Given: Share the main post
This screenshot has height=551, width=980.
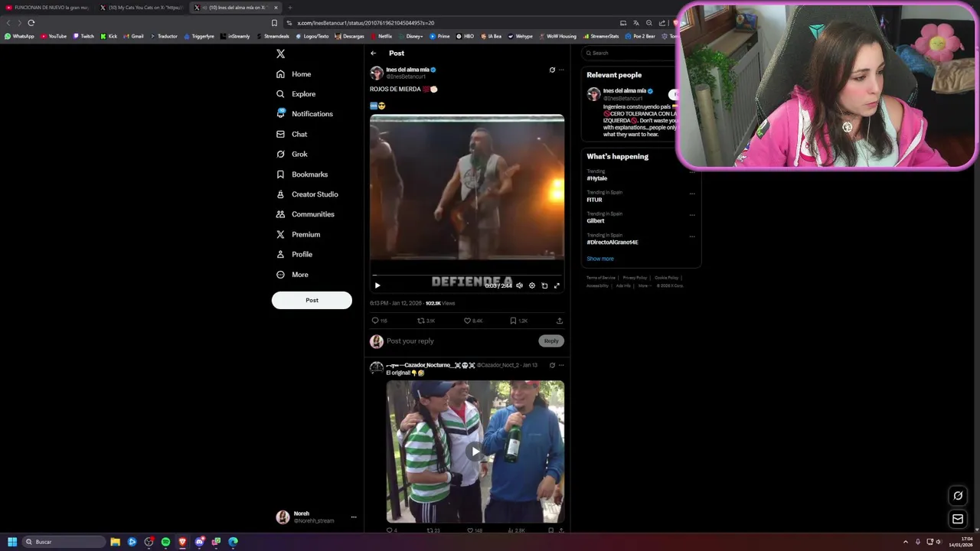Looking at the screenshot, I should pos(560,321).
